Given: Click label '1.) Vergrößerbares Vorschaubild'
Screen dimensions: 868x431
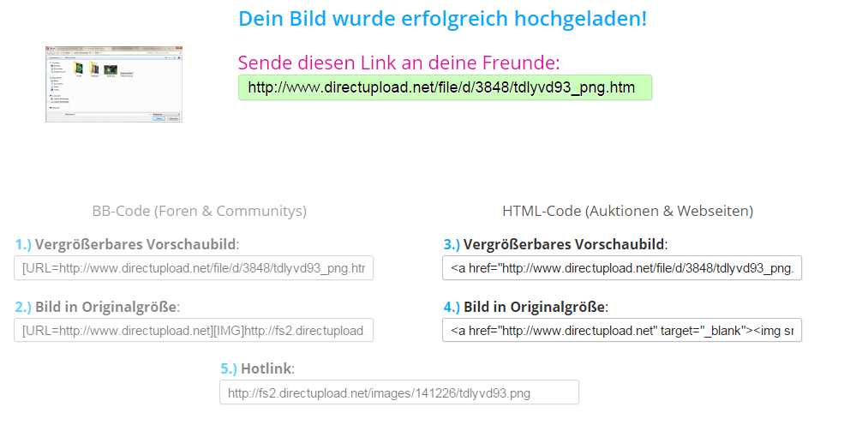Looking at the screenshot, I should pyautogui.click(x=128, y=244).
